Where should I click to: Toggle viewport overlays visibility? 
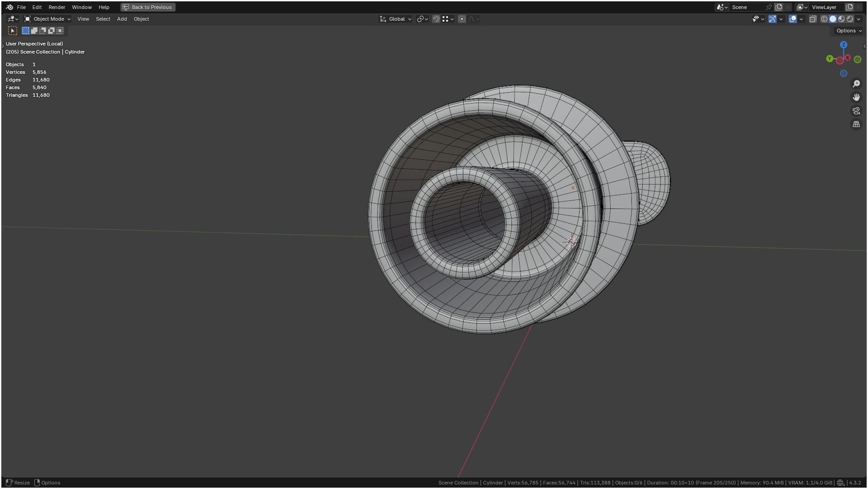pos(793,19)
